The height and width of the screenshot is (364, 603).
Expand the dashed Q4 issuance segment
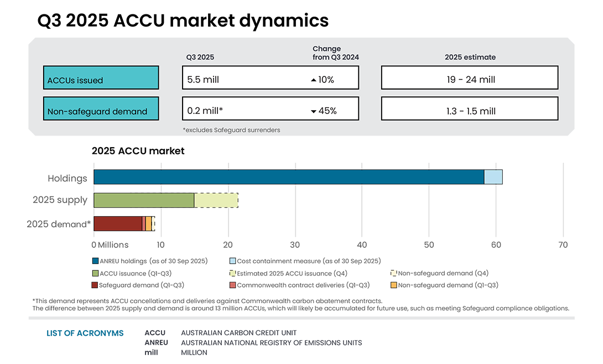216,200
